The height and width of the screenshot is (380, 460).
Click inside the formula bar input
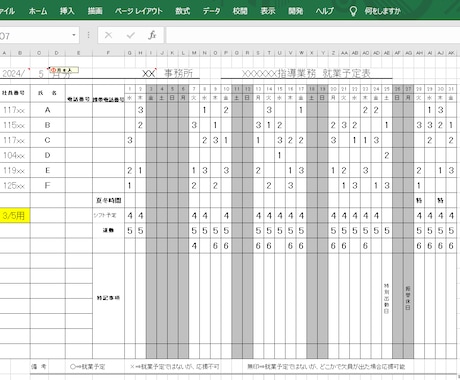pyautogui.click(x=313, y=35)
